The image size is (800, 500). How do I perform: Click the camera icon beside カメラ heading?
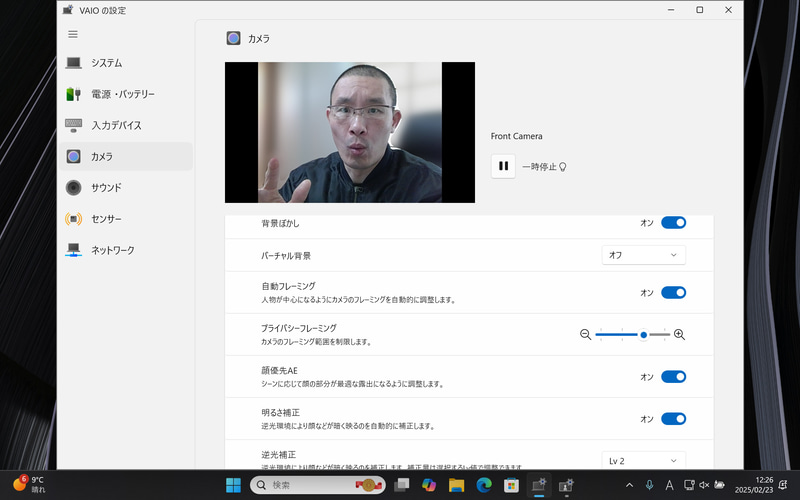pyautogui.click(x=234, y=38)
